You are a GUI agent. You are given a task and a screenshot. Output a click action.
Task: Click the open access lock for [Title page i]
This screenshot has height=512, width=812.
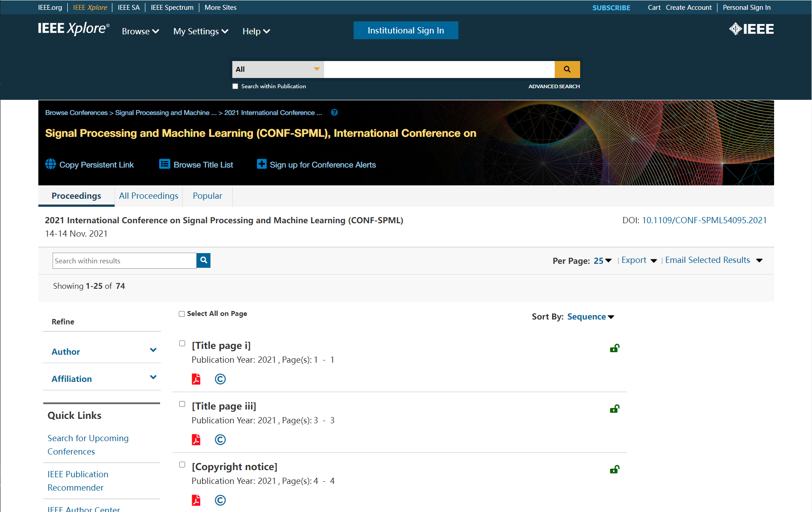(614, 348)
